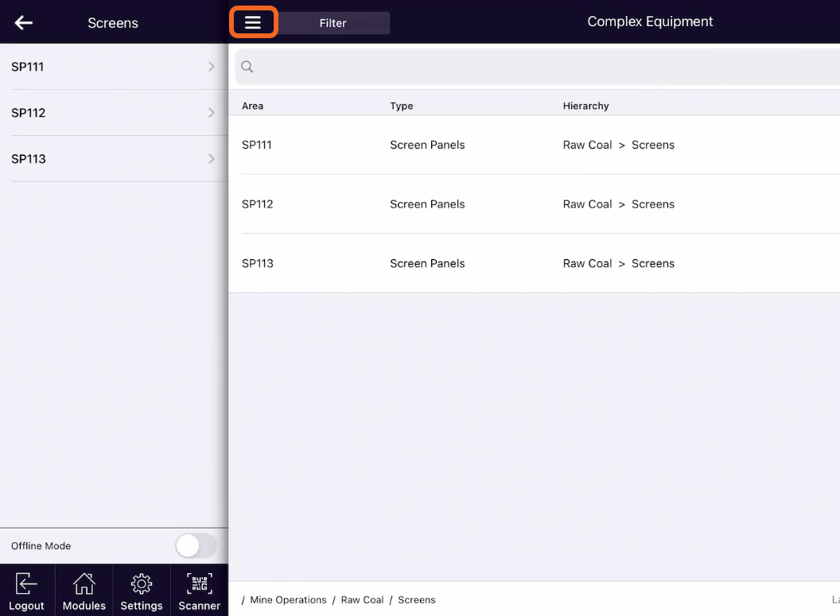Screen dimensions: 840x616
Task: Click Raw Coal hierarchy in SP113 row
Action: coord(587,263)
